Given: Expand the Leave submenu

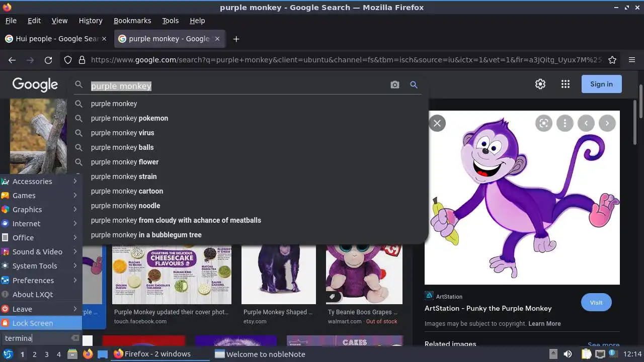Looking at the screenshot, I should (41, 309).
